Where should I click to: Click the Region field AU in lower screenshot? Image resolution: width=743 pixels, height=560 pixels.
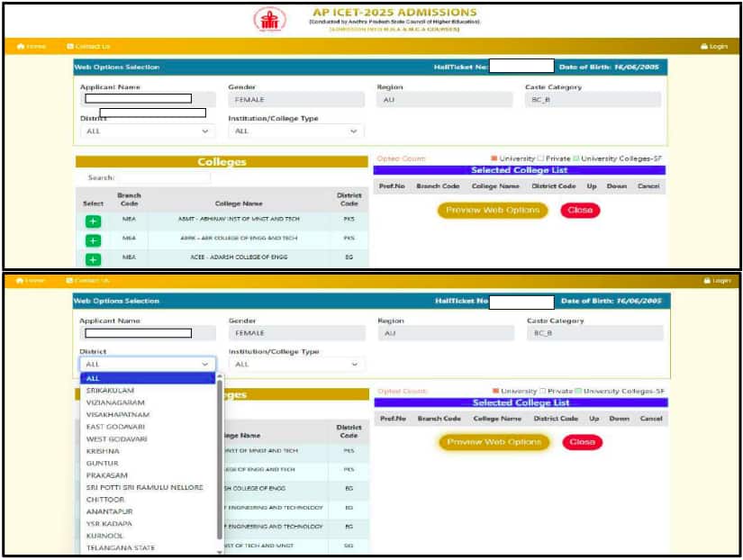[x=446, y=333]
